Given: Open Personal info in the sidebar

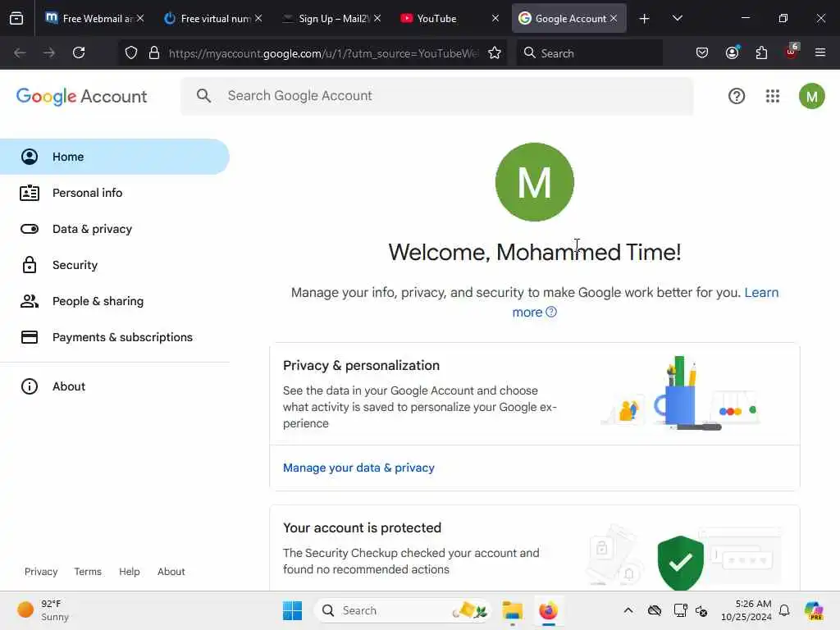Looking at the screenshot, I should (115, 193).
